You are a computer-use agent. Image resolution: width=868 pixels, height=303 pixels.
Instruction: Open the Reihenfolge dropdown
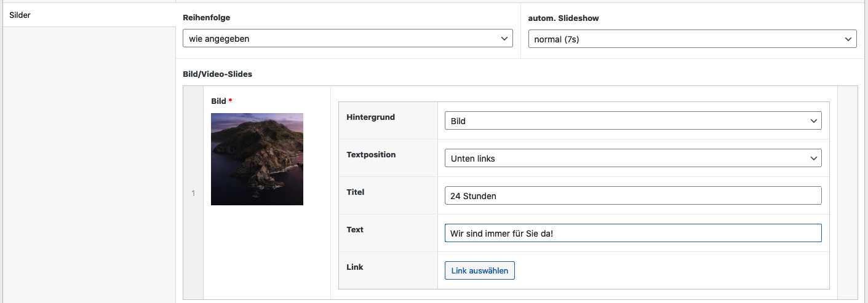coord(348,39)
